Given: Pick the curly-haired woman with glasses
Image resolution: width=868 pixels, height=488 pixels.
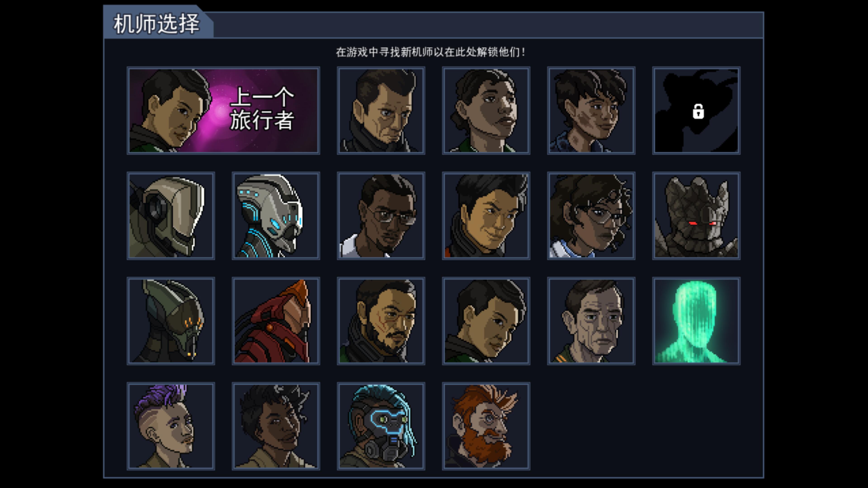Looking at the screenshot, I should [591, 216].
